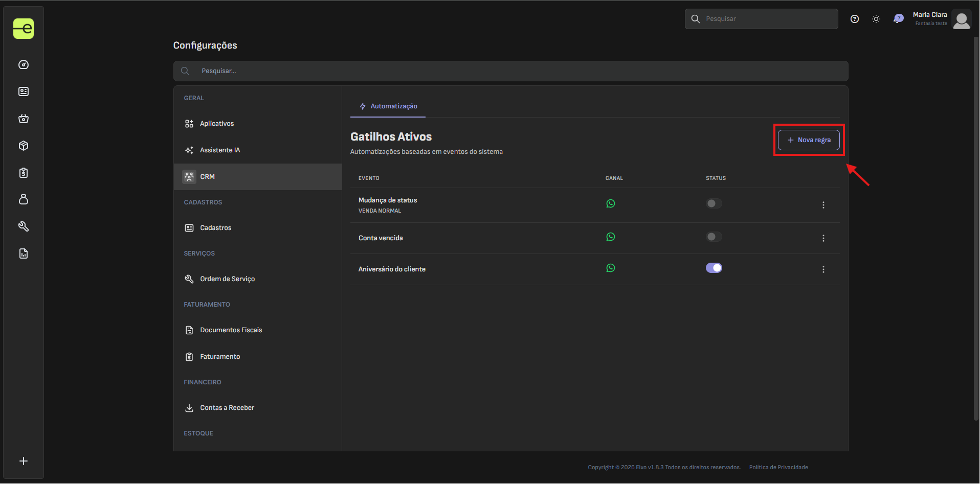This screenshot has width=980, height=484.
Task: Open Assistente IA settings
Action: click(258, 150)
